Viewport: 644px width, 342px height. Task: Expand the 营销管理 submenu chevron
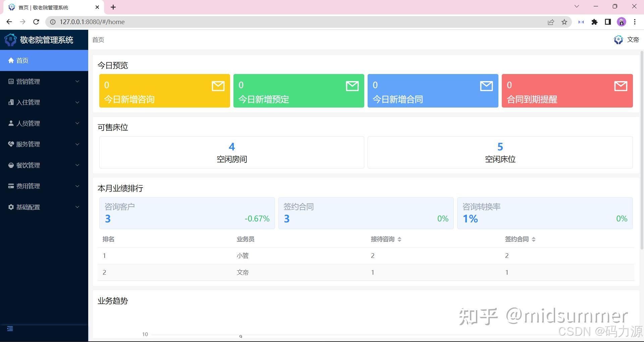tap(77, 81)
